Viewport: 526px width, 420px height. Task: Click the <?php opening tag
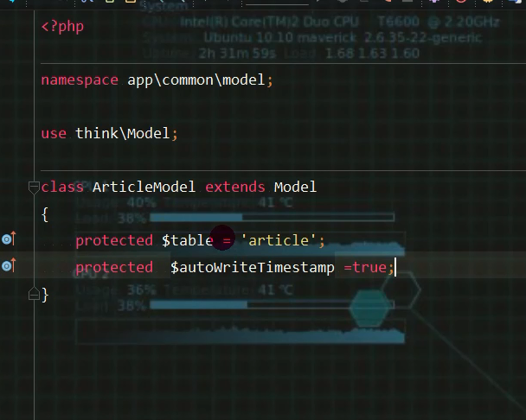62,27
